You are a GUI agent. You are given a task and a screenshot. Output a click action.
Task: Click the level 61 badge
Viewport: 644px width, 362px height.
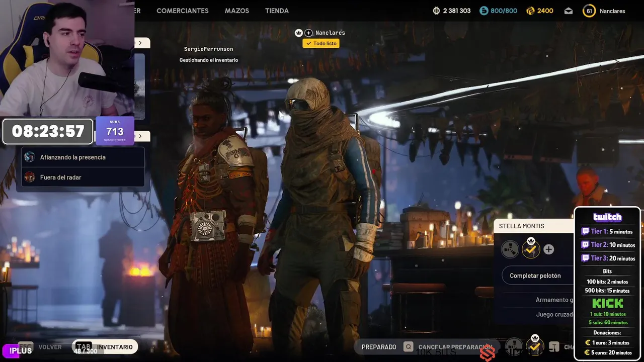click(x=589, y=11)
